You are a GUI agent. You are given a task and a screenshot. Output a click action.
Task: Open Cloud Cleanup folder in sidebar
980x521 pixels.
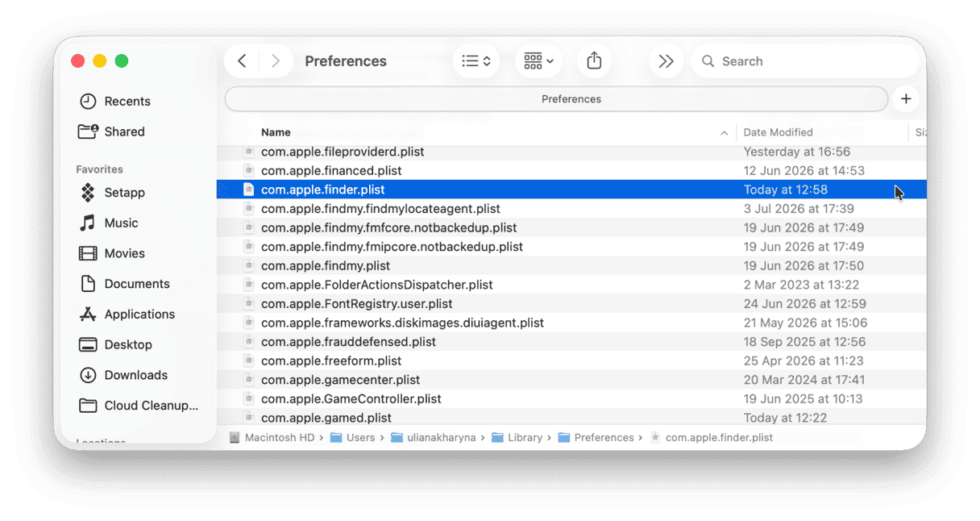151,406
